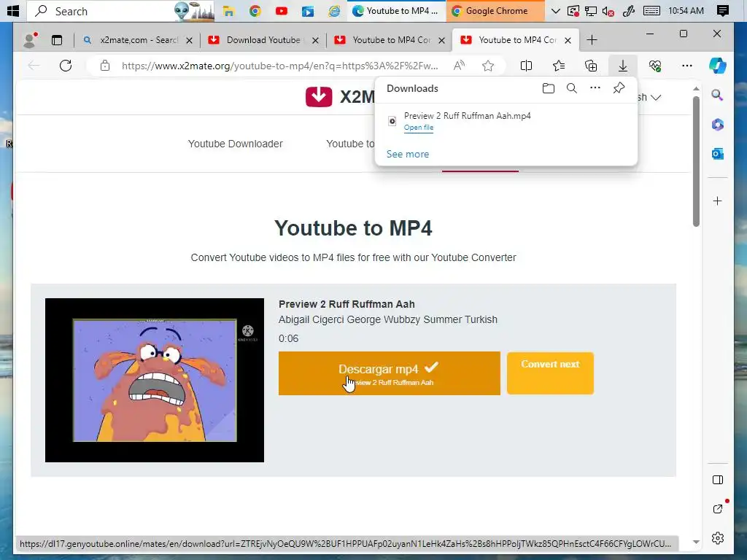Click the address bar URL field

click(279, 66)
